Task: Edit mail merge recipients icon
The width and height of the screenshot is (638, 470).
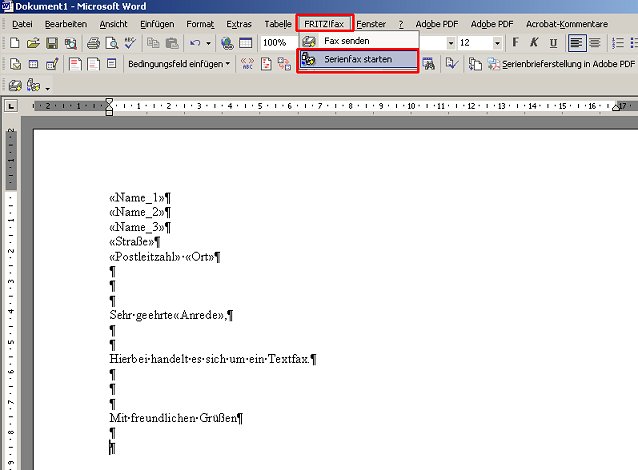Action: [x=52, y=64]
